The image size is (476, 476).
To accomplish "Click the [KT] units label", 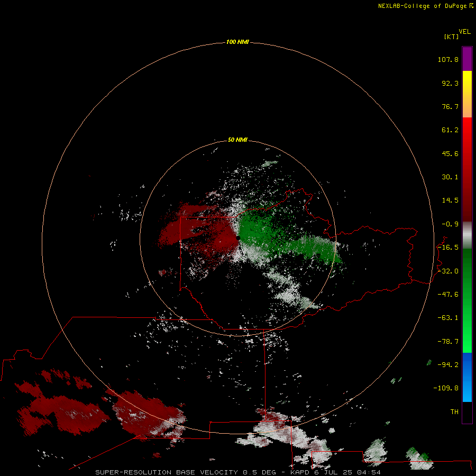I will (x=451, y=36).
